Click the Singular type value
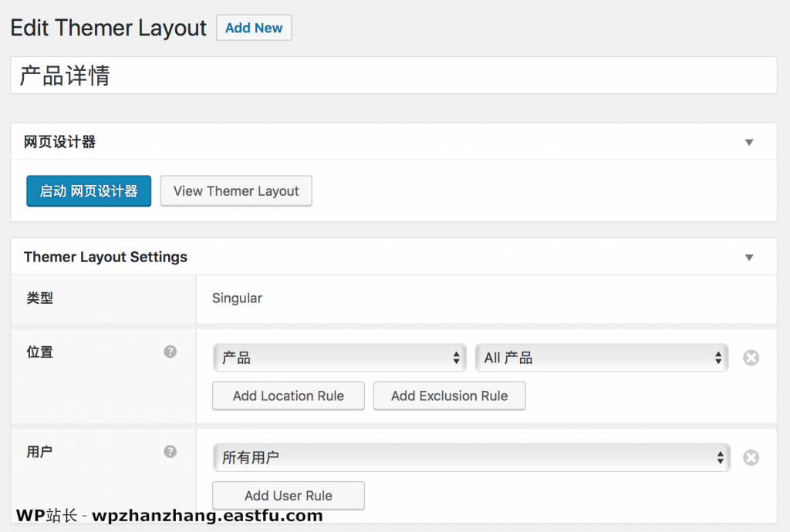 237,298
